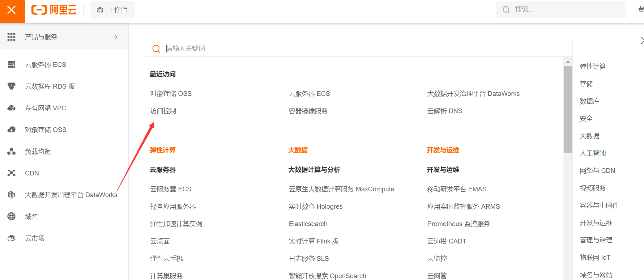Open 云服务器 ECS under 弹性计算
This screenshot has height=280, width=644.
click(171, 189)
